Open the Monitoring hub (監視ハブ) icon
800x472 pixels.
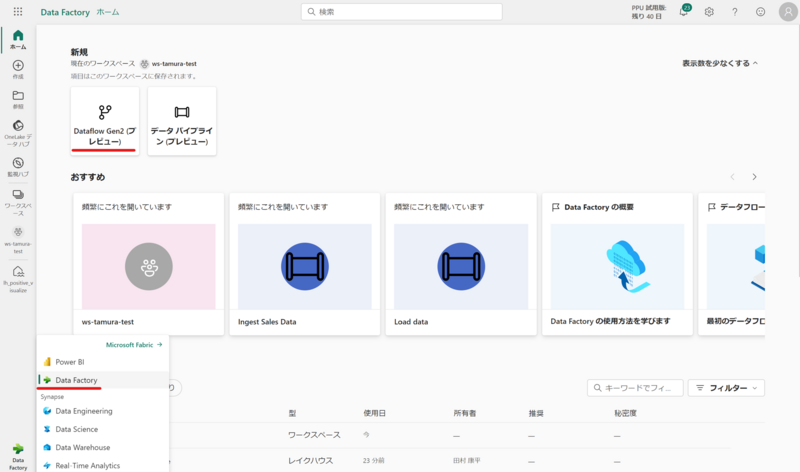(18, 167)
